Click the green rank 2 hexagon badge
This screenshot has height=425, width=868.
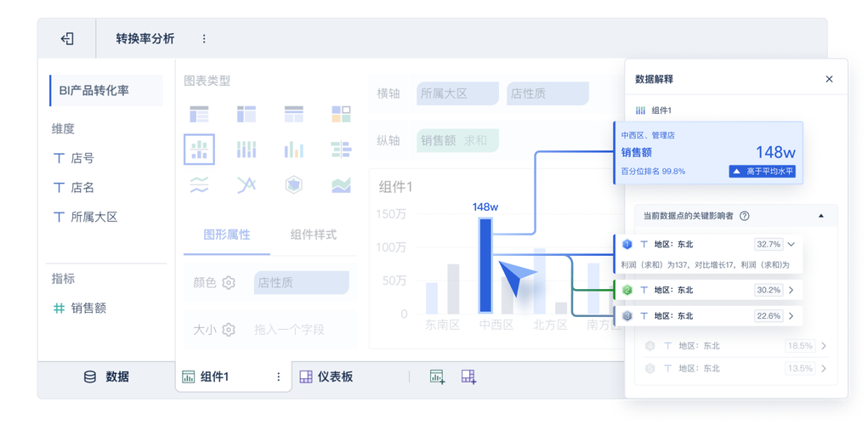[627, 290]
